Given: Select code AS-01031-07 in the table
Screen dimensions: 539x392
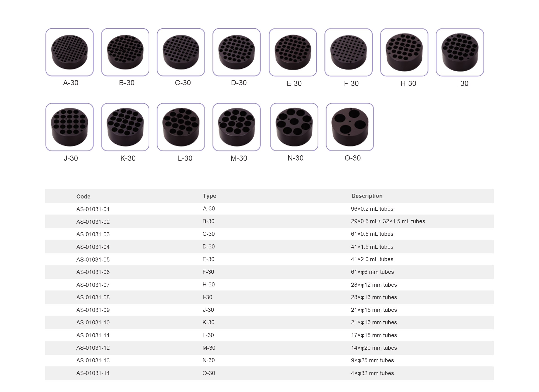Looking at the screenshot, I should coord(93,285).
